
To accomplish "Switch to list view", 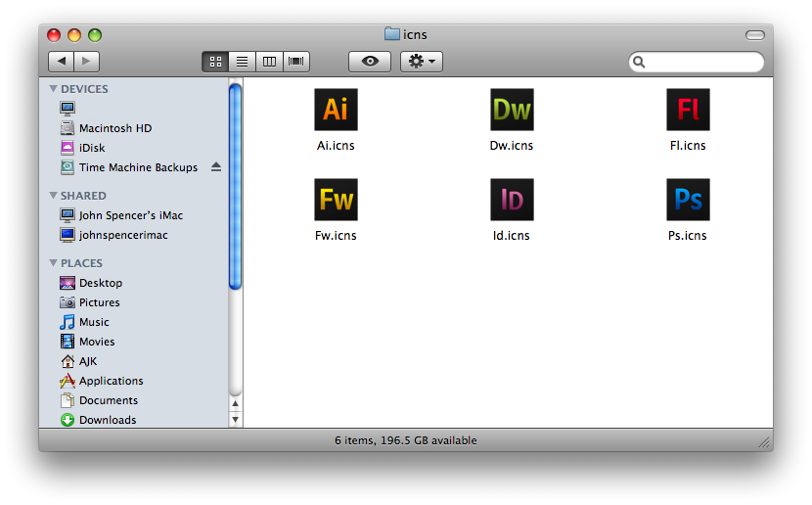I will 242,62.
